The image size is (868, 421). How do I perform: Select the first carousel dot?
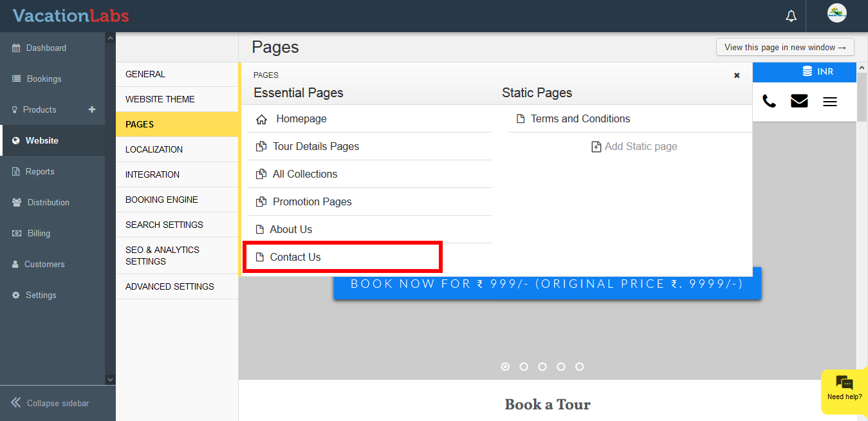point(505,366)
